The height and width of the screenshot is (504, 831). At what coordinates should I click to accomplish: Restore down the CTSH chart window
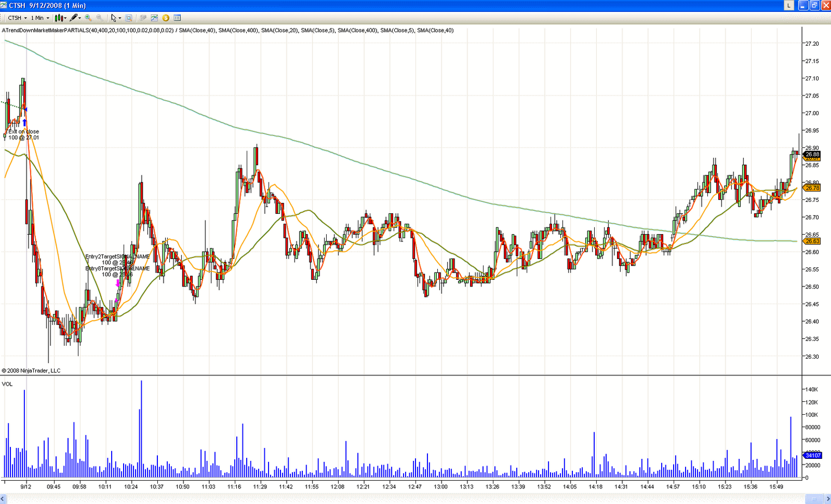[x=814, y=5]
